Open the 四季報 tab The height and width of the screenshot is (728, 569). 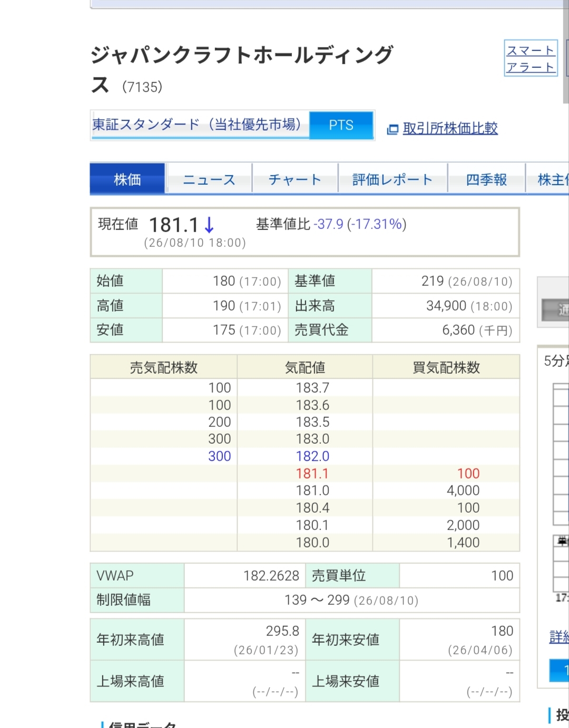pos(486,179)
